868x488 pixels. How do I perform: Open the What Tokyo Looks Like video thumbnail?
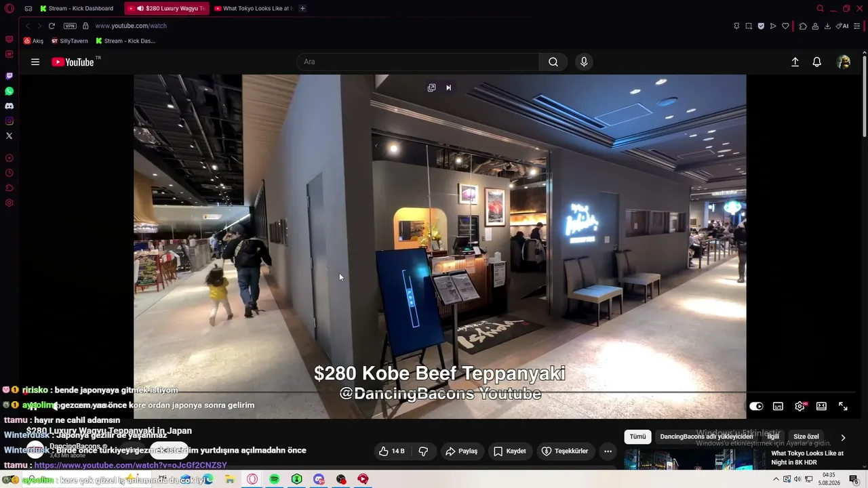pyautogui.click(x=694, y=459)
